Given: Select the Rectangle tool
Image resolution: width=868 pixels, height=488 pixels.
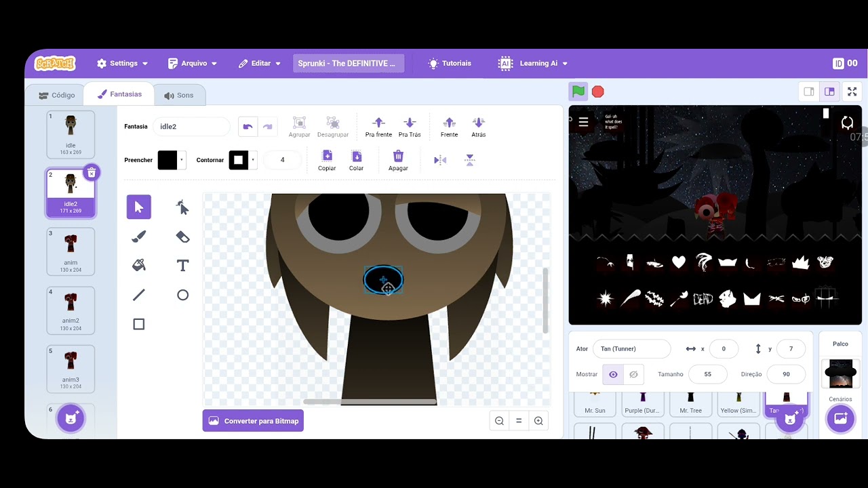Looking at the screenshot, I should 139,324.
